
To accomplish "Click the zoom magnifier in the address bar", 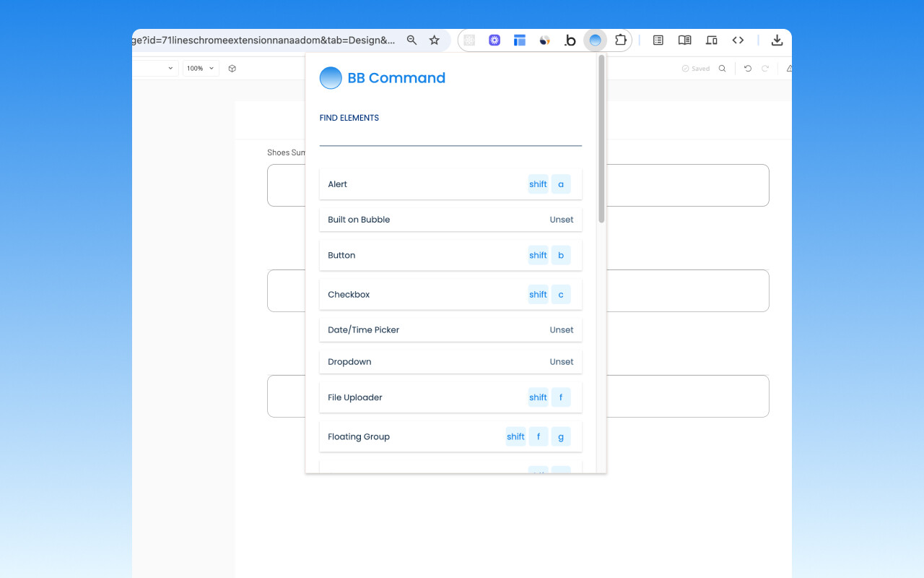I will tap(411, 40).
